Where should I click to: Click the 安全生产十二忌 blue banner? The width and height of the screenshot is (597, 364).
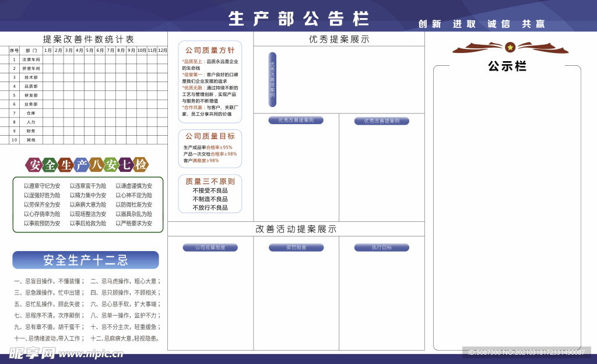[x=85, y=260]
